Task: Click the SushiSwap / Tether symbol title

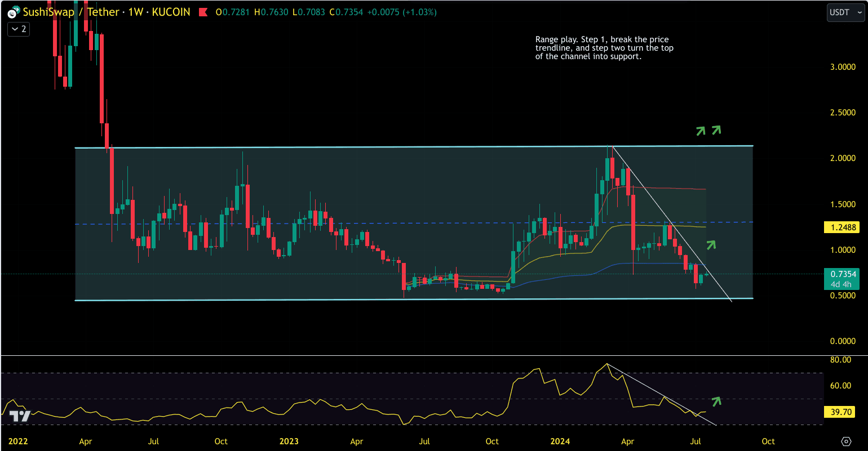Action: (x=72, y=12)
